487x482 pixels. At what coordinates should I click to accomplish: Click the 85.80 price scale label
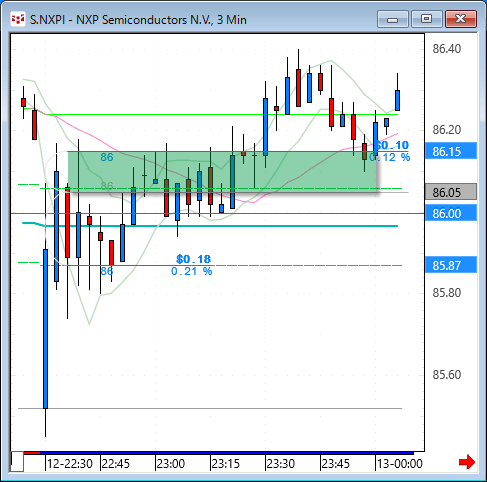click(447, 293)
